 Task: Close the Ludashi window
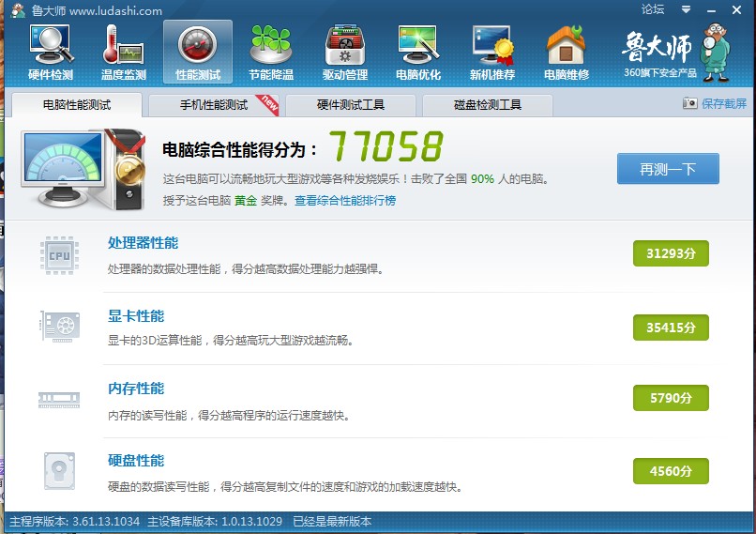click(x=736, y=9)
